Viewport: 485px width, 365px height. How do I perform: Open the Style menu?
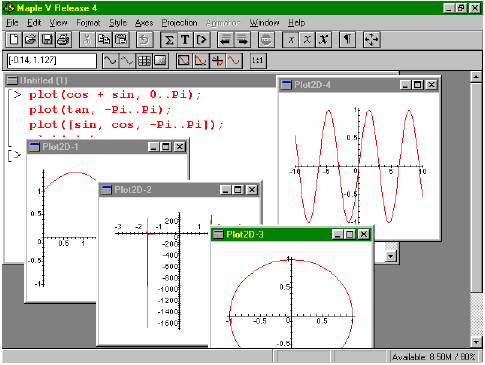pos(118,23)
